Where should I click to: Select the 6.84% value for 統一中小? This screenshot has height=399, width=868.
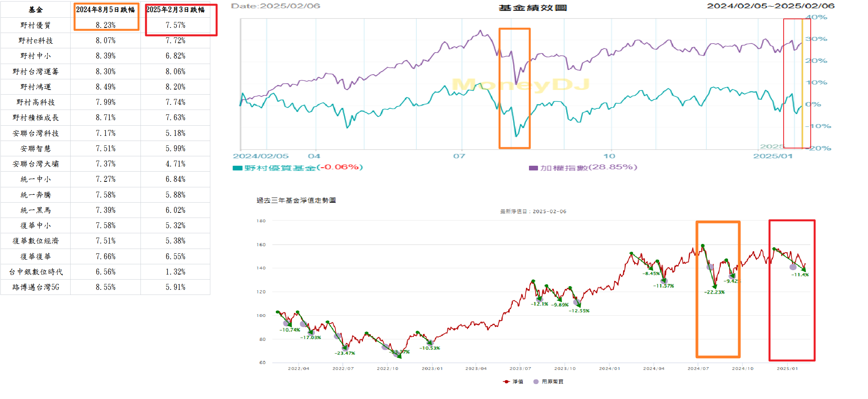(175, 179)
